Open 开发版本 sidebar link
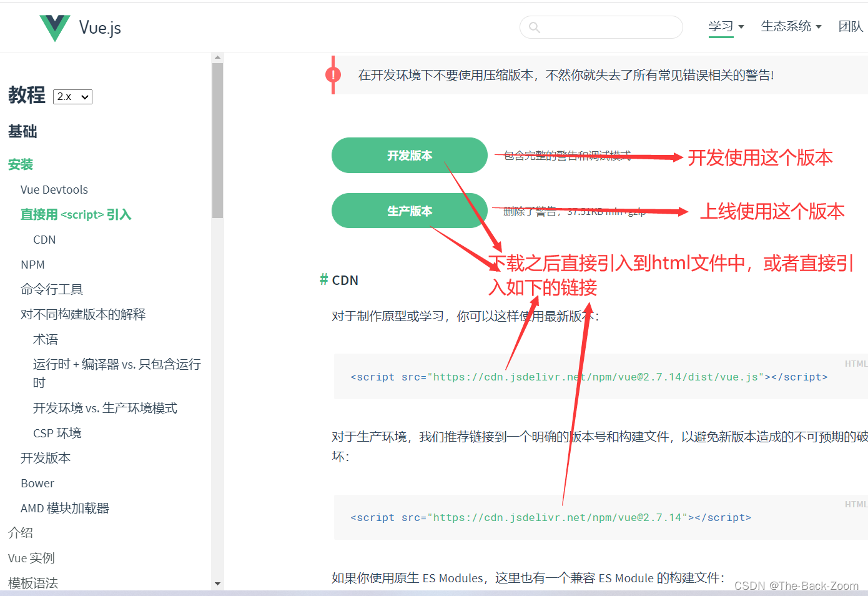Viewport: 868px width, 596px height. pos(46,458)
